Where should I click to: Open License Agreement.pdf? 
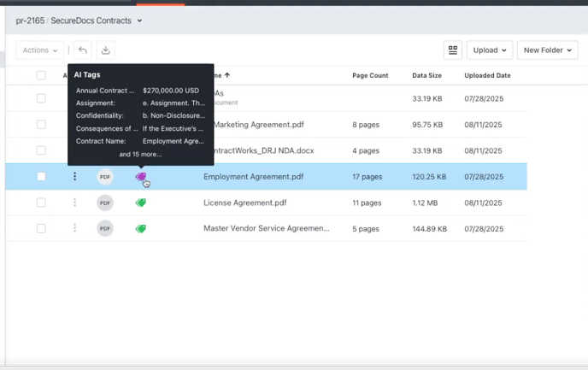pos(245,203)
